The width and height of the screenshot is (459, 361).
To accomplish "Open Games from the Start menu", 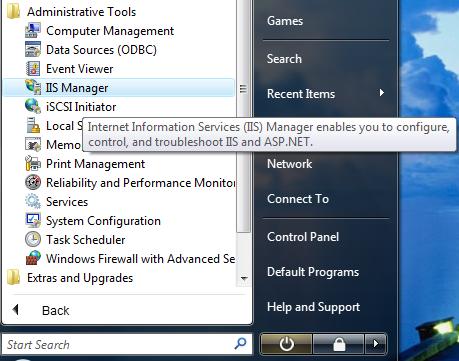I will pos(285,21).
